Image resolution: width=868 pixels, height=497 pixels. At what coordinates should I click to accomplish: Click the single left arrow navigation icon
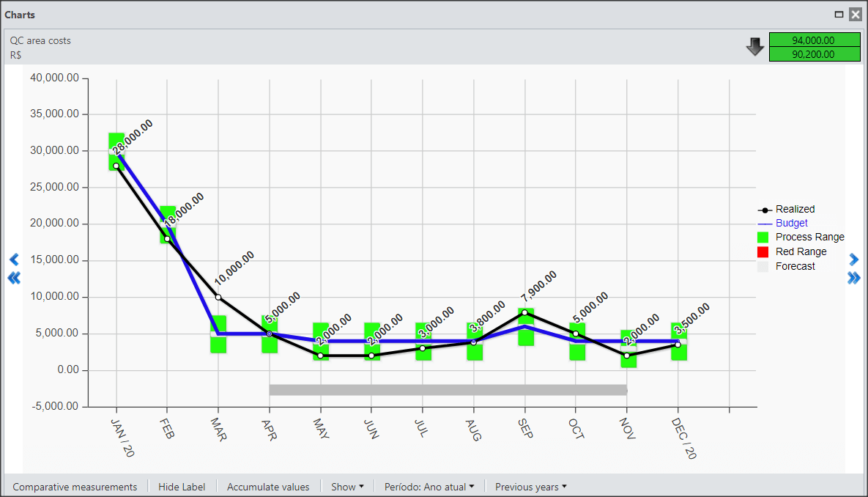(x=15, y=259)
